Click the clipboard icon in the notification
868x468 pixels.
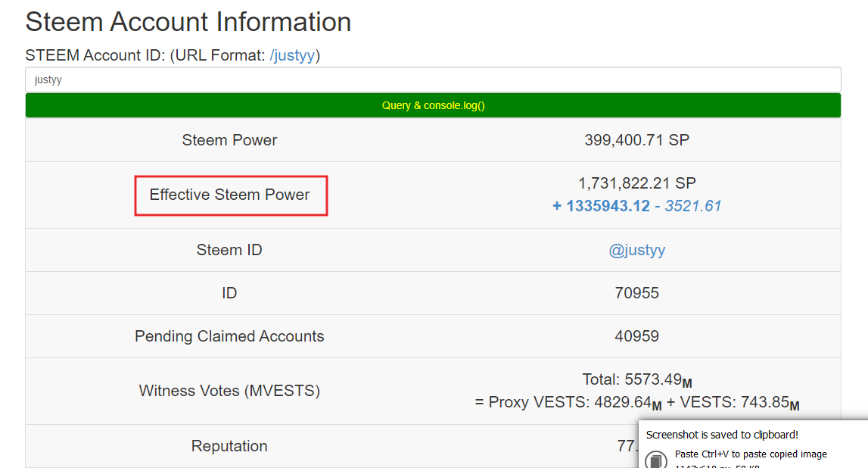click(x=656, y=460)
